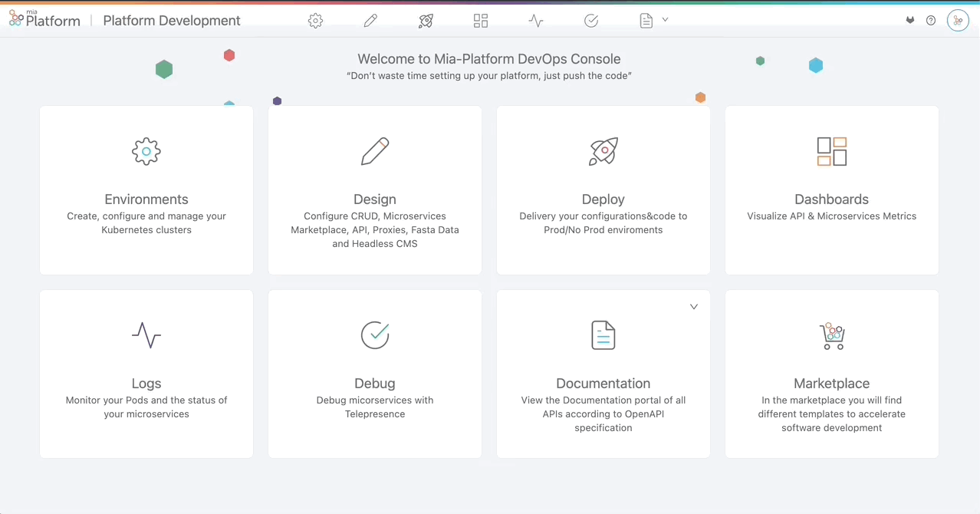Click the Marketplace shopping cart icon
980x514 pixels.
[831, 335]
